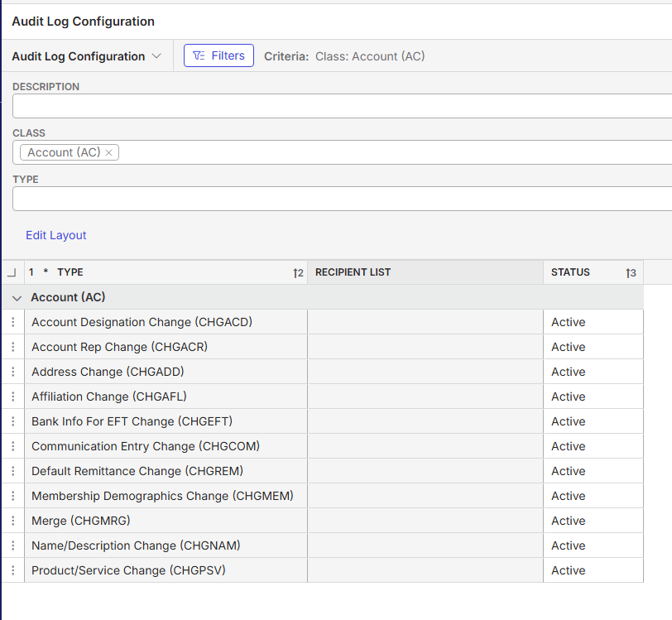The height and width of the screenshot is (620, 672).
Task: Open row menu for Bank Info For EFT Change
Action: click(x=13, y=421)
